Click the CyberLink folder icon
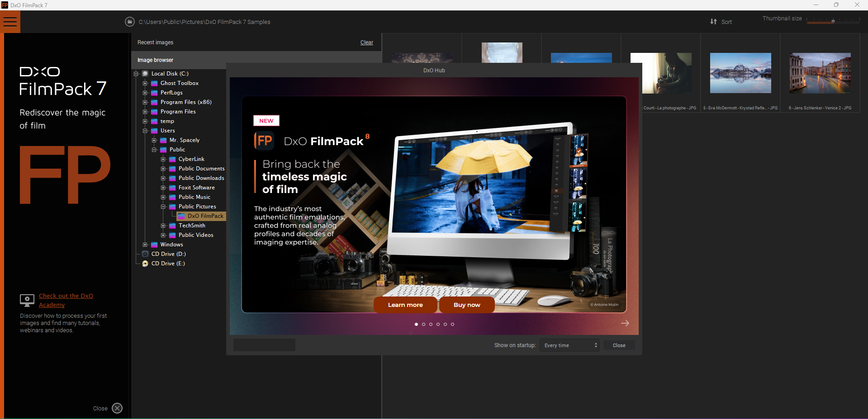Viewport: 868px width, 419px height. point(172,159)
